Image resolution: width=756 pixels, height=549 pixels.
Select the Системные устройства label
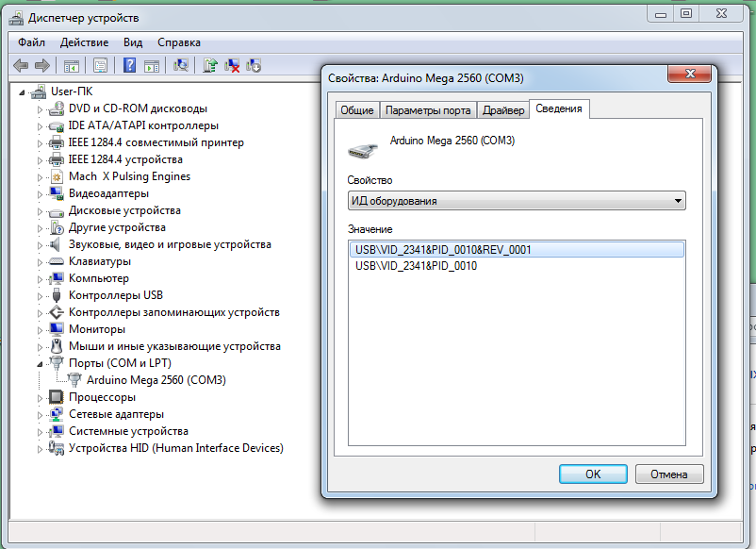[128, 431]
